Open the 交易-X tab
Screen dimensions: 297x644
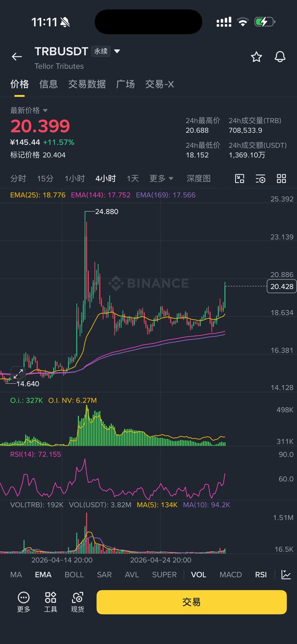(160, 84)
